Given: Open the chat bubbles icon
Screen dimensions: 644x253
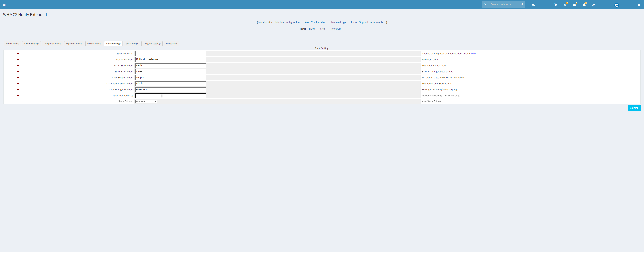Looking at the screenshot, I should [533, 5].
